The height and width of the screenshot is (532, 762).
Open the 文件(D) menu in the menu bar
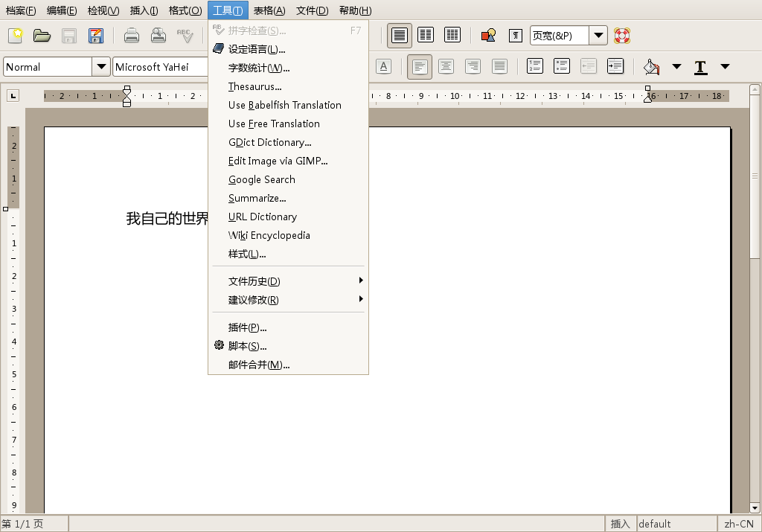click(312, 10)
